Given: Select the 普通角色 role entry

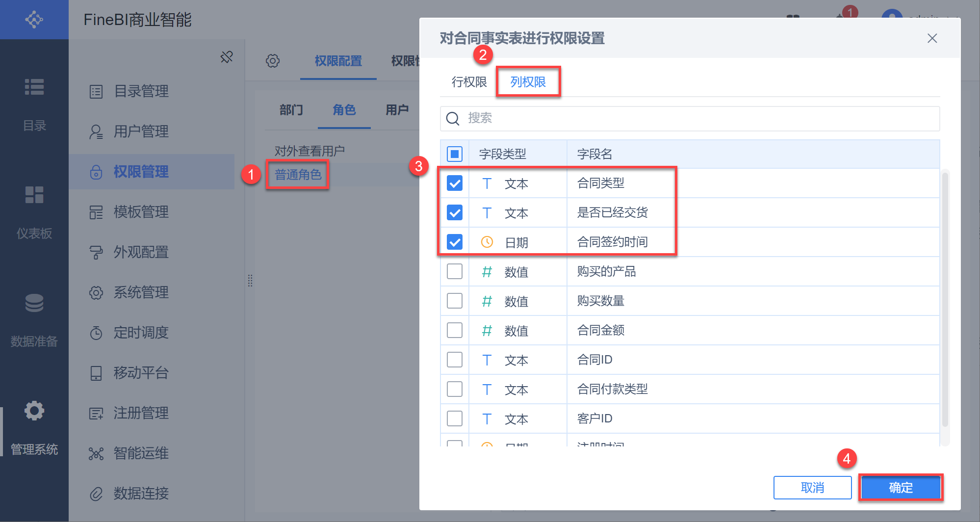Looking at the screenshot, I should 298,175.
